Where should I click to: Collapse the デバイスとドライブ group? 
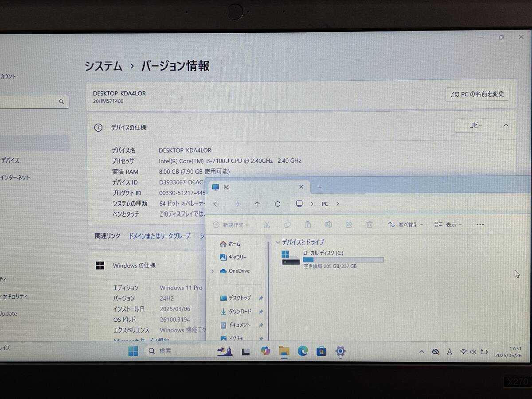(x=278, y=243)
